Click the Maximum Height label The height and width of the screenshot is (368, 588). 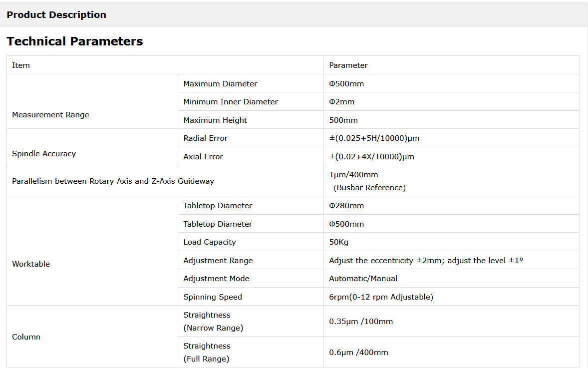pos(215,120)
